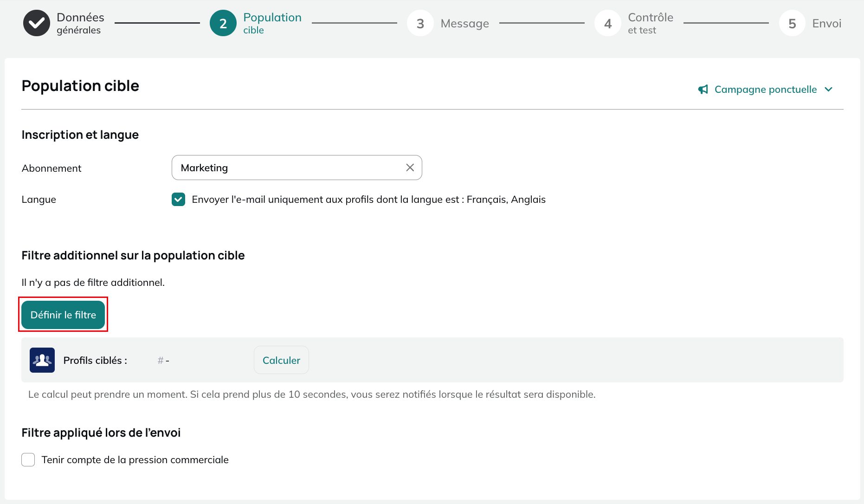864x504 pixels.
Task: Select the step 3 circle icon
Action: tap(420, 23)
